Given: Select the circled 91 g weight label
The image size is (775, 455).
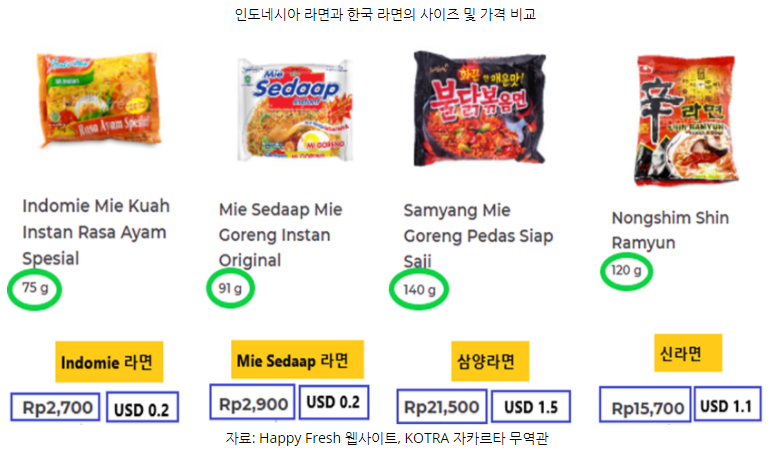Looking at the screenshot, I should [230, 289].
